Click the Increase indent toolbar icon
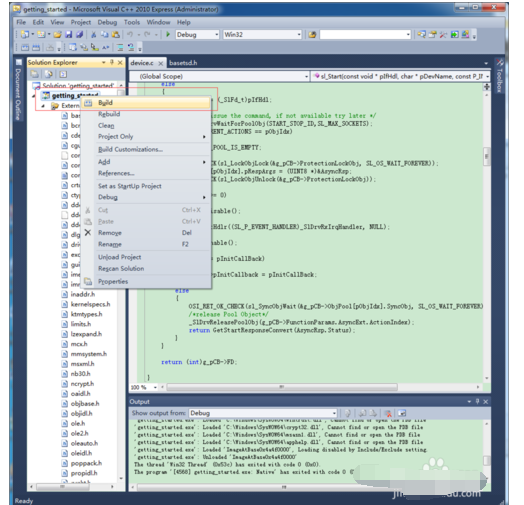Viewport: 524px width, 505px height. [120, 47]
